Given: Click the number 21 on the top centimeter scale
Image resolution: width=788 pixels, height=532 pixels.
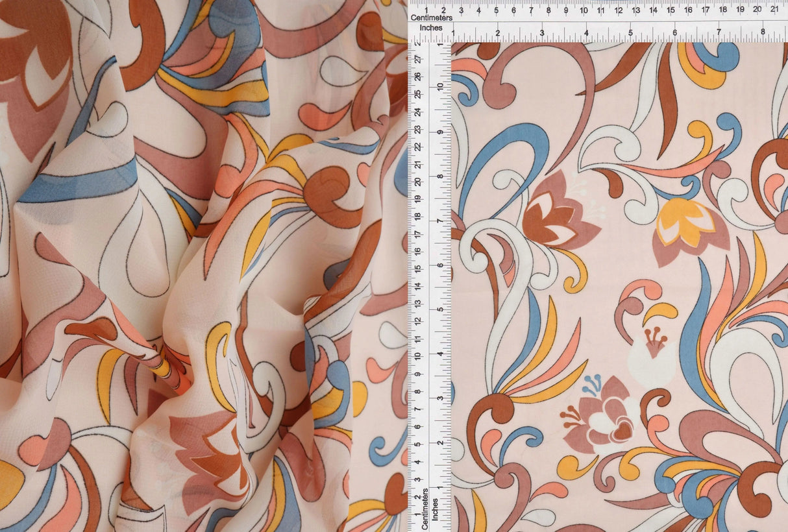Looking at the screenshot, I should (x=774, y=11).
